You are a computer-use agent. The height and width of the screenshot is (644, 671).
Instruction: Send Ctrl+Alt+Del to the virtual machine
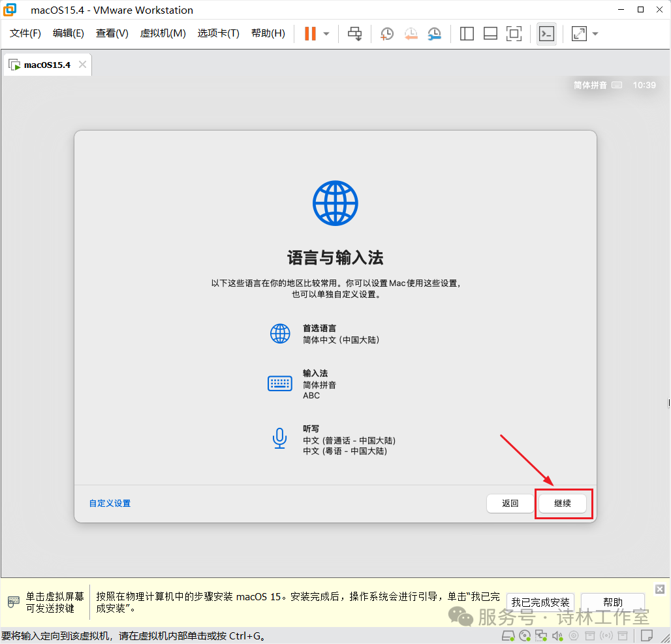[x=354, y=33]
